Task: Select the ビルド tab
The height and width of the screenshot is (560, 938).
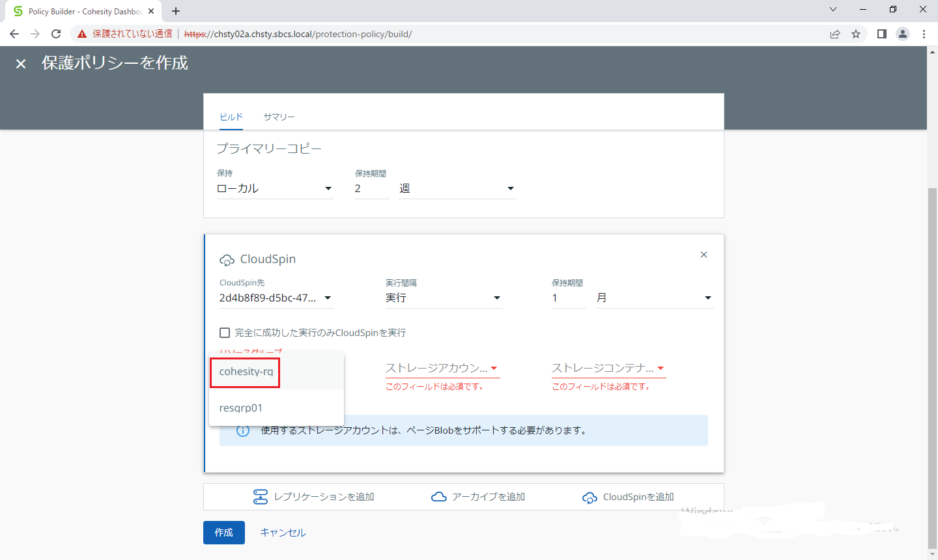Action: tap(231, 117)
